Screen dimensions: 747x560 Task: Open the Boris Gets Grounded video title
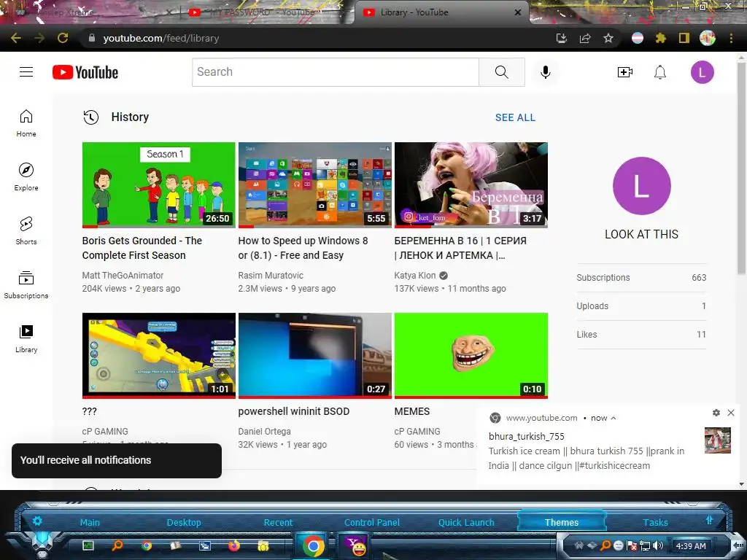[x=142, y=248]
